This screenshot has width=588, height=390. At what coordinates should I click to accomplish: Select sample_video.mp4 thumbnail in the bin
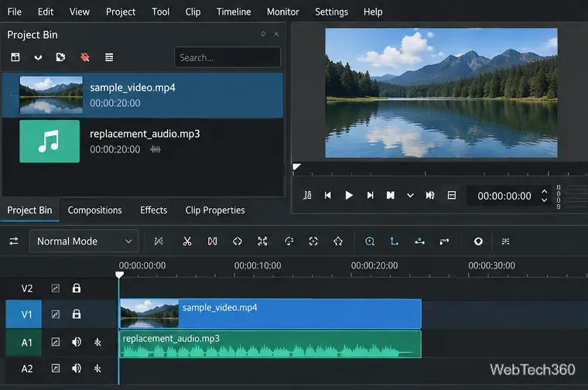coord(51,95)
